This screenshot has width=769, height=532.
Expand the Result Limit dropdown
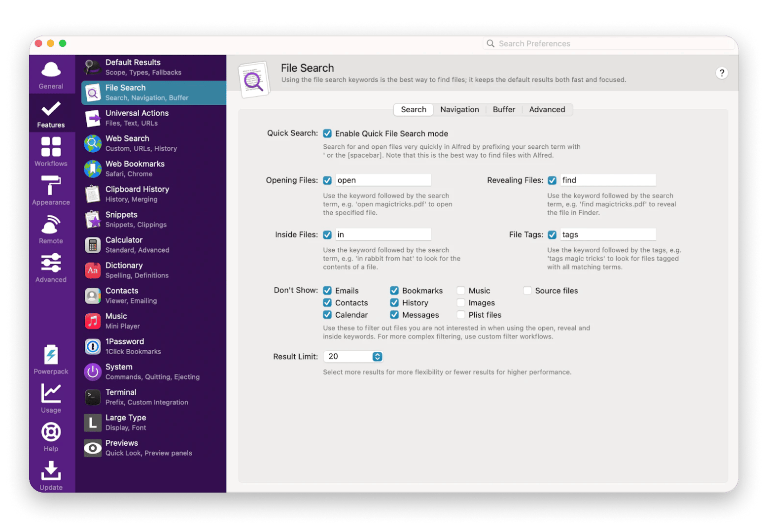pyautogui.click(x=377, y=357)
